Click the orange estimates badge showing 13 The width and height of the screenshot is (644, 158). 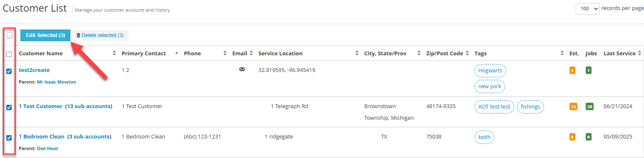pyautogui.click(x=573, y=106)
